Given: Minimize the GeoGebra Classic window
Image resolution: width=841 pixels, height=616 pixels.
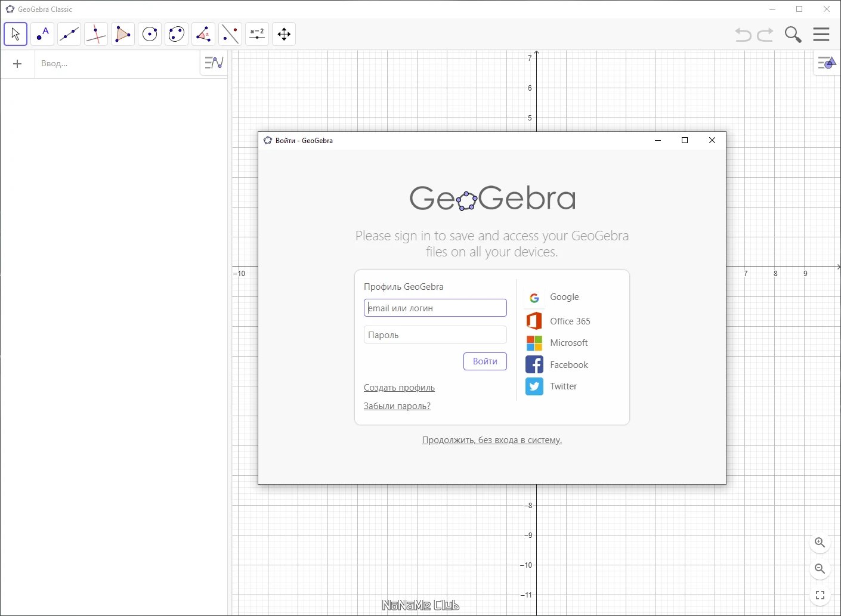Looking at the screenshot, I should [x=772, y=9].
